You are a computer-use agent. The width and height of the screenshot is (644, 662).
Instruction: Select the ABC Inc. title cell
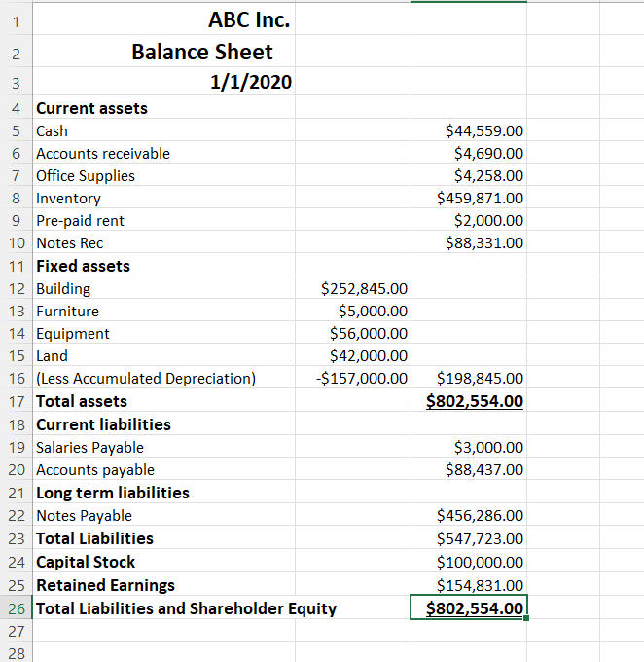point(163,19)
